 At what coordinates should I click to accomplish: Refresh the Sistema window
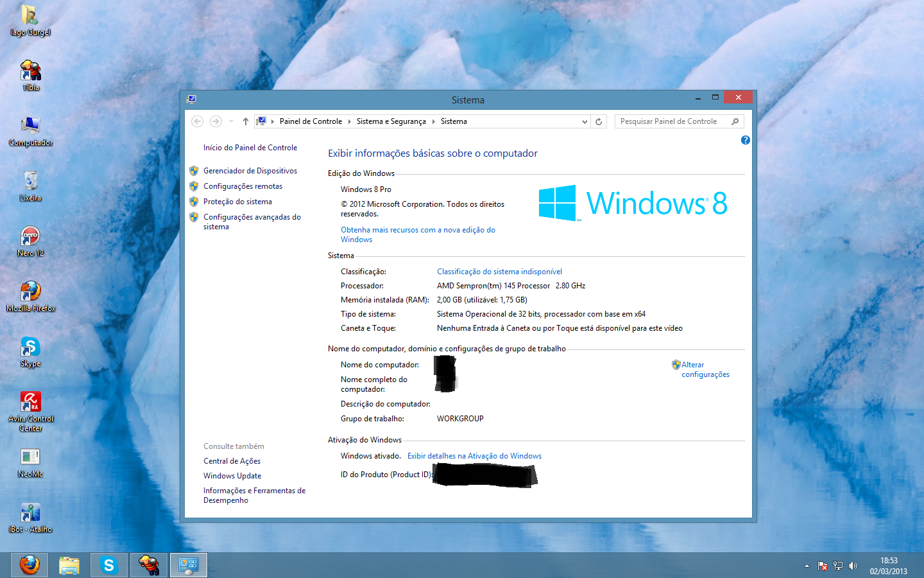coord(599,121)
